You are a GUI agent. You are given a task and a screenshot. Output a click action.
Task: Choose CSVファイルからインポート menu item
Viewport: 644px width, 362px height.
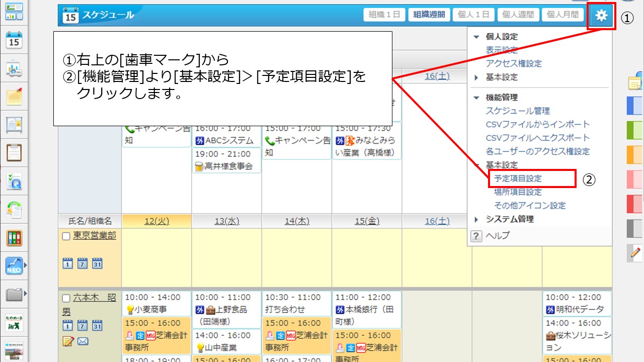[x=537, y=124]
